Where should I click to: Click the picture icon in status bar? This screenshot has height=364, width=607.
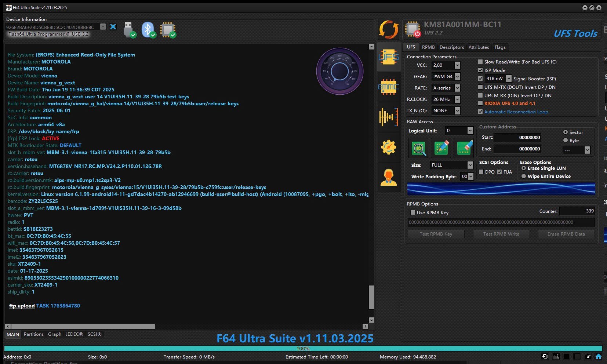tap(556, 356)
